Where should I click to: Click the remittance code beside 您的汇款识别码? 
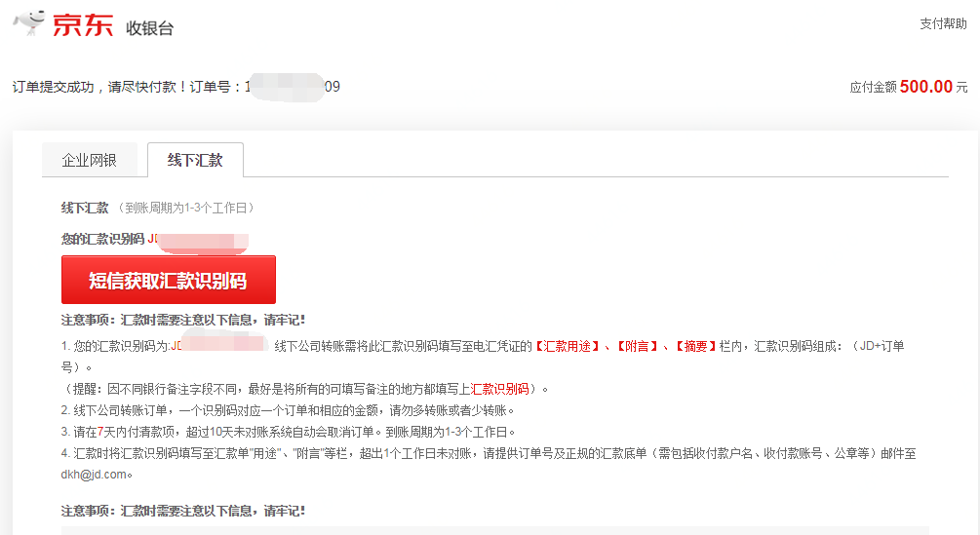[x=198, y=241]
